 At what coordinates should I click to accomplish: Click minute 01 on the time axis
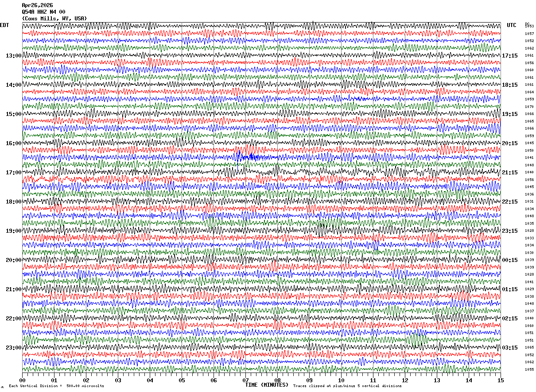point(54,380)
